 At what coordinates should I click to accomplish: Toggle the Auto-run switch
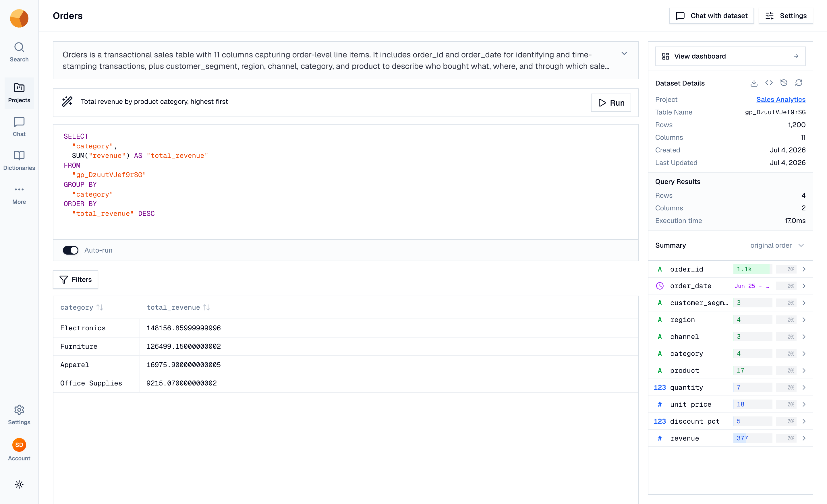70,250
